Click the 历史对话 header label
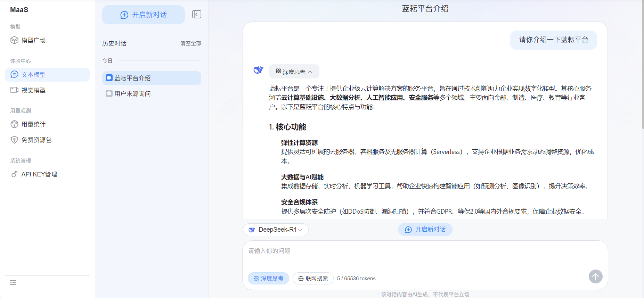644x298 pixels. [x=114, y=43]
